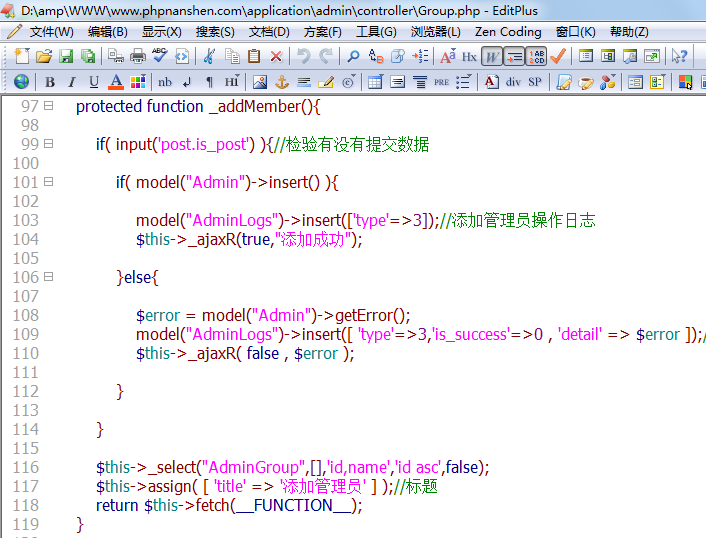Click the PRE preformatted tag icon
706x538 pixels.
[441, 82]
